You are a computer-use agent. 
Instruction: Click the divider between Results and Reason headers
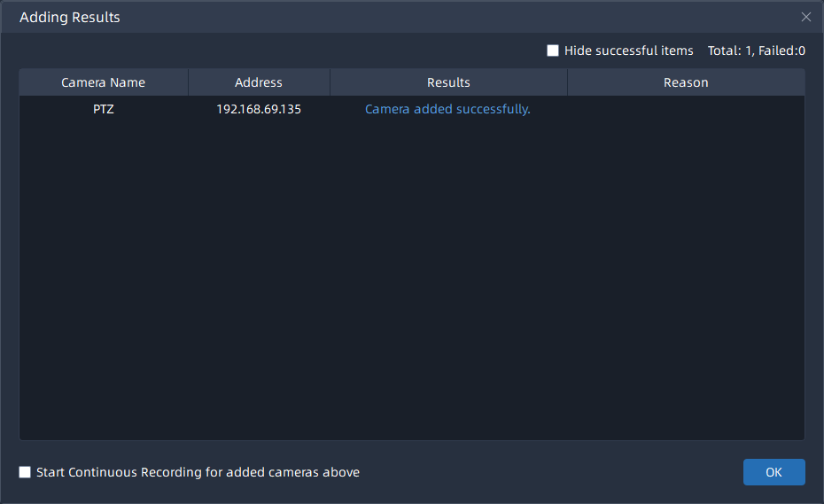tap(567, 82)
